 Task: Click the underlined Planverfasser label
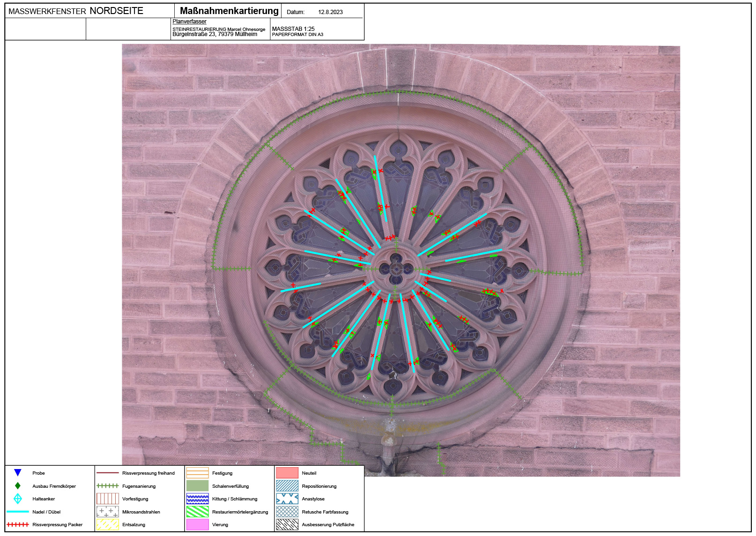(x=189, y=22)
